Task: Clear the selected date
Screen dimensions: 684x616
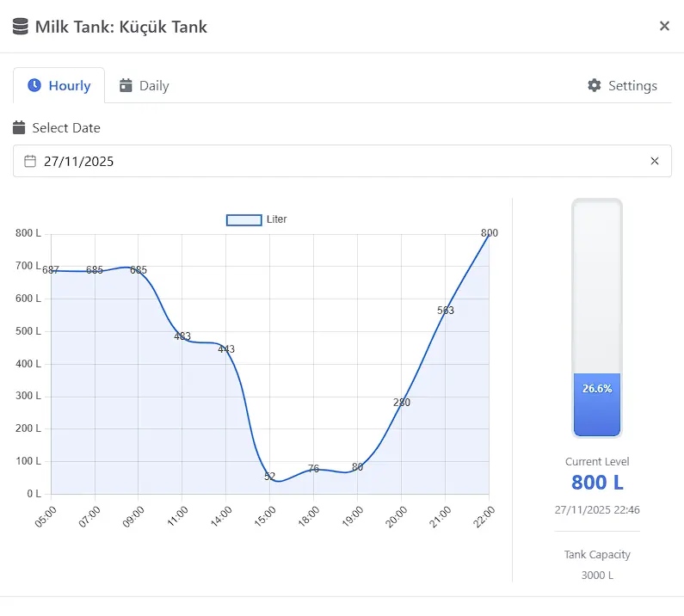Action: (655, 161)
